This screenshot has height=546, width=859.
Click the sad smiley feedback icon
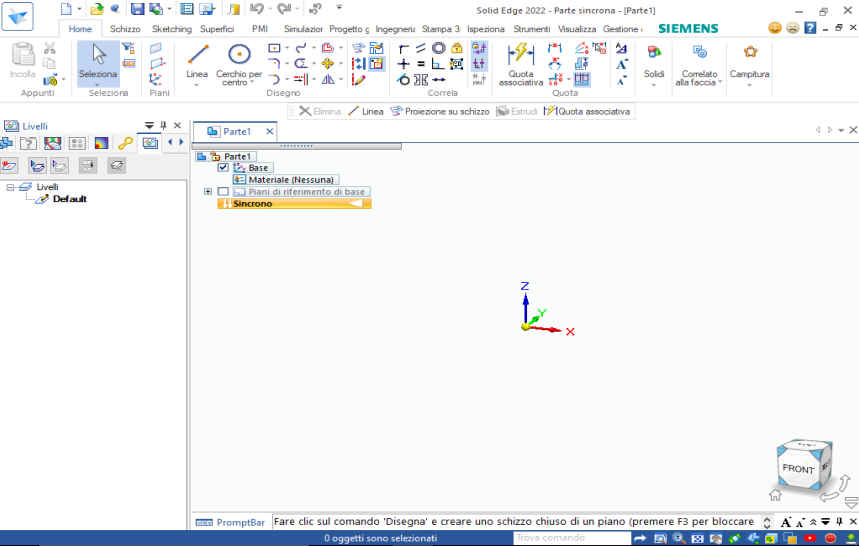pos(792,28)
